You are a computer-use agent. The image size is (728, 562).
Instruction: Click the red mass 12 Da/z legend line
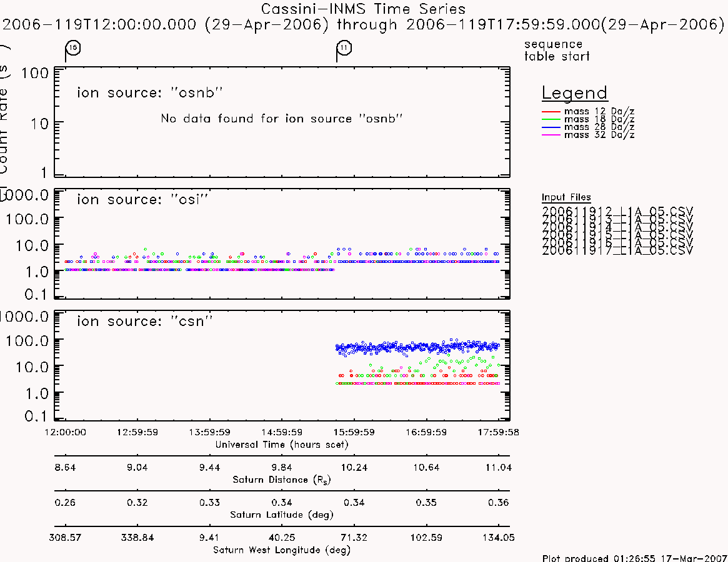click(551, 112)
